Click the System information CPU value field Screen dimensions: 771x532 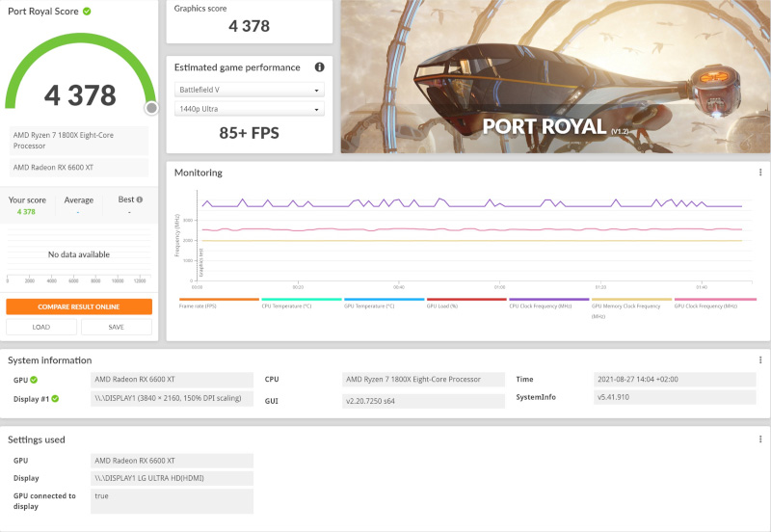click(423, 379)
